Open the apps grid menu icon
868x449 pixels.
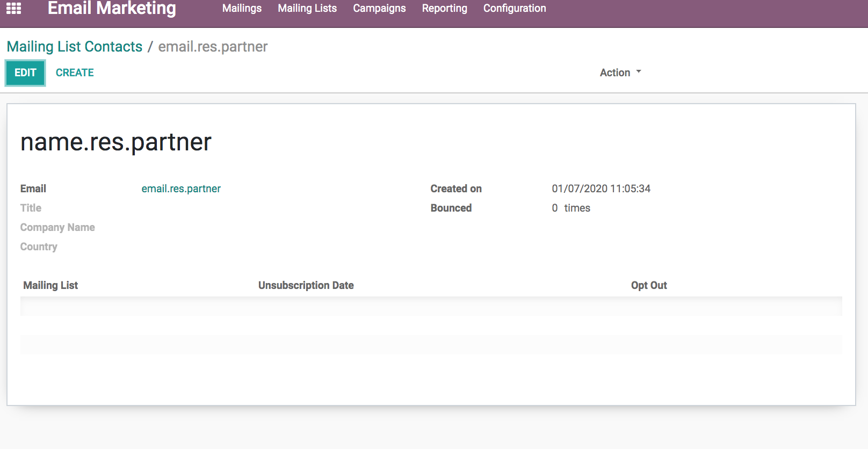pyautogui.click(x=13, y=8)
